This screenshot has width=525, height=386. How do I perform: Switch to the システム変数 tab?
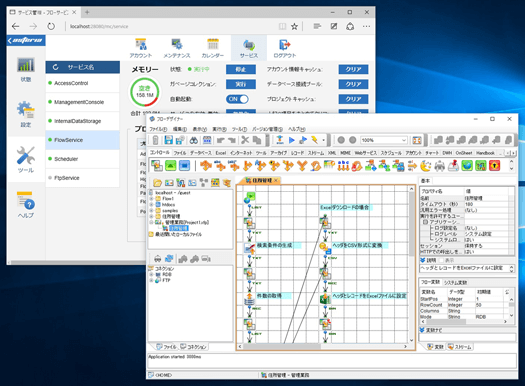point(456,283)
